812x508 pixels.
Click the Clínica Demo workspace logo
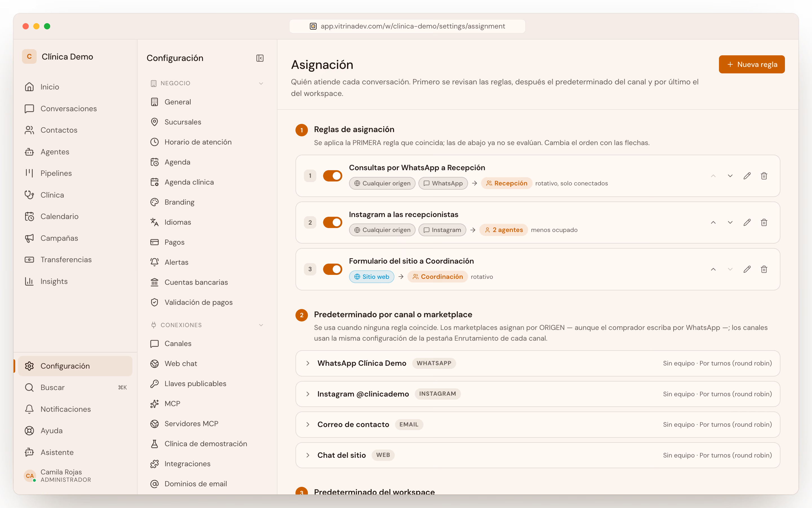coord(29,56)
